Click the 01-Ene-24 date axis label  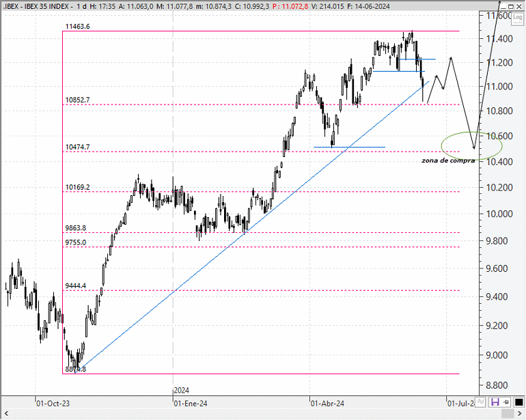point(190,403)
